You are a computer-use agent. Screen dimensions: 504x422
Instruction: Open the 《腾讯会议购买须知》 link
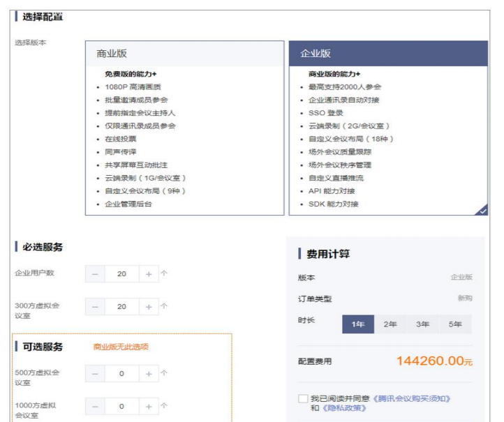point(411,398)
